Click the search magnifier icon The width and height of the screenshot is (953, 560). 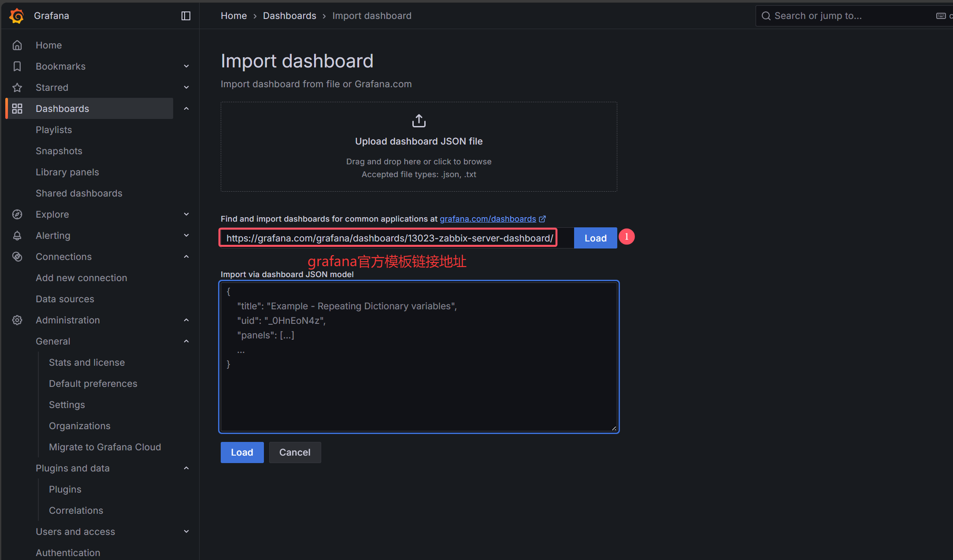pyautogui.click(x=766, y=16)
